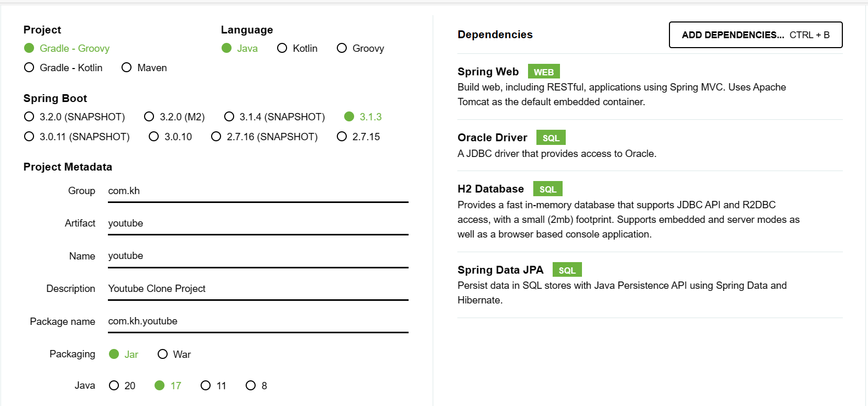The width and height of the screenshot is (868, 406).
Task: Select Spring Boot 3.2.0 (SNAPSHOT)
Action: tap(29, 117)
